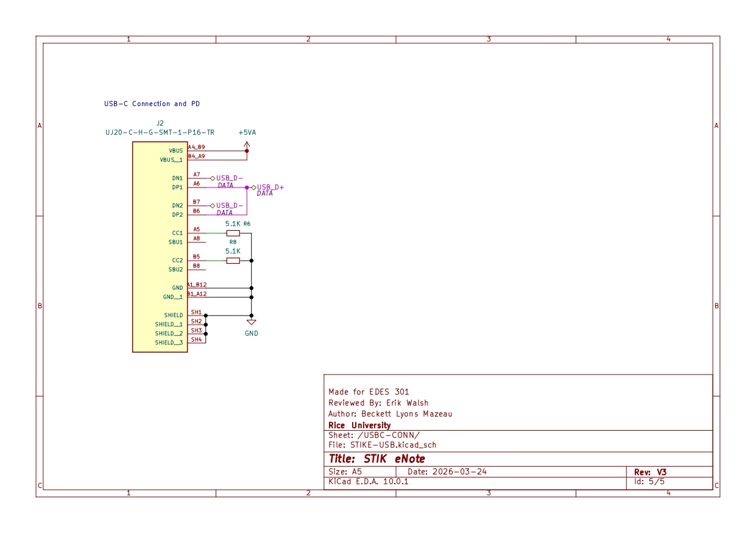Select the 5.1K value below R8
756x533 pixels.
click(233, 251)
